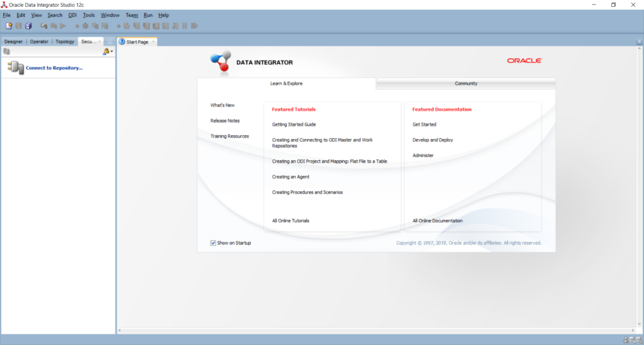Open Creating Procedures and Scenarios tutorial
Viewport: 644px width, 345px height.
[x=307, y=192]
